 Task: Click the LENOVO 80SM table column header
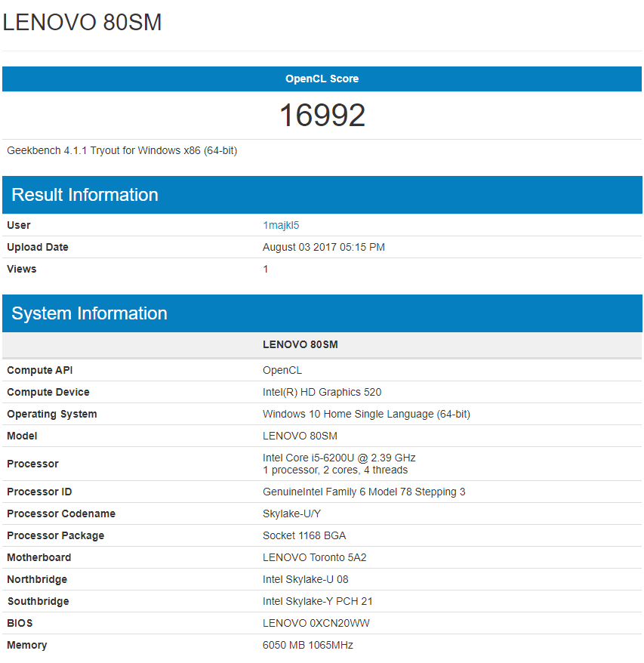pos(300,344)
